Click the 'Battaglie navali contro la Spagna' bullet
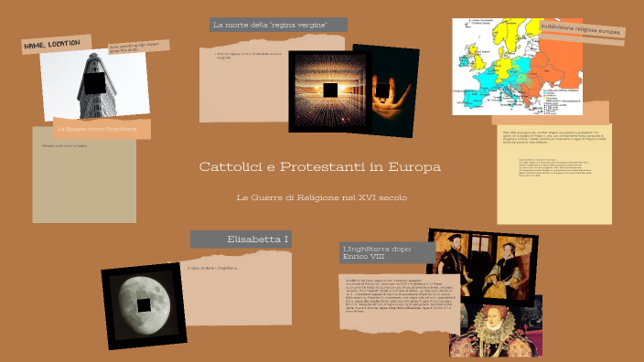644x362 pixels. 64,145
